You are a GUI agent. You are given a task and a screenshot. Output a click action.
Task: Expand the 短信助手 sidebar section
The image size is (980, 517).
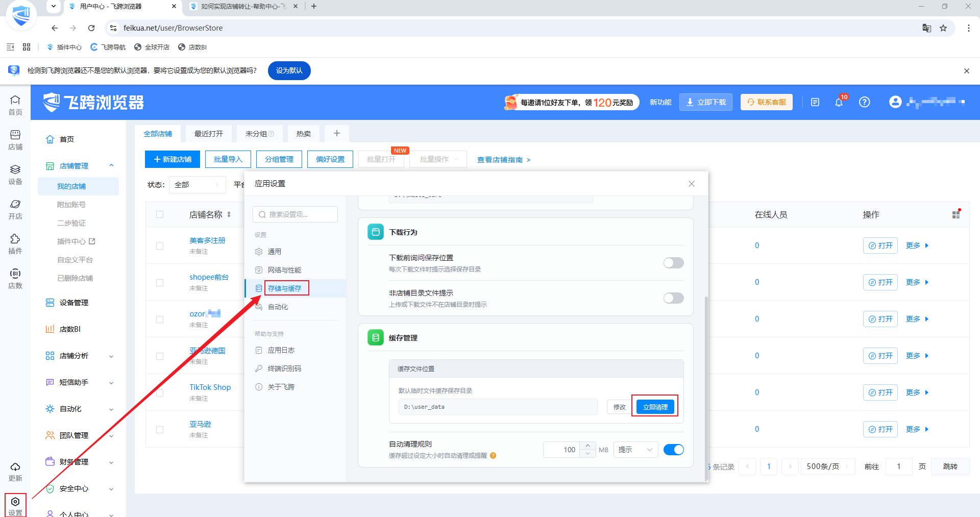111,383
